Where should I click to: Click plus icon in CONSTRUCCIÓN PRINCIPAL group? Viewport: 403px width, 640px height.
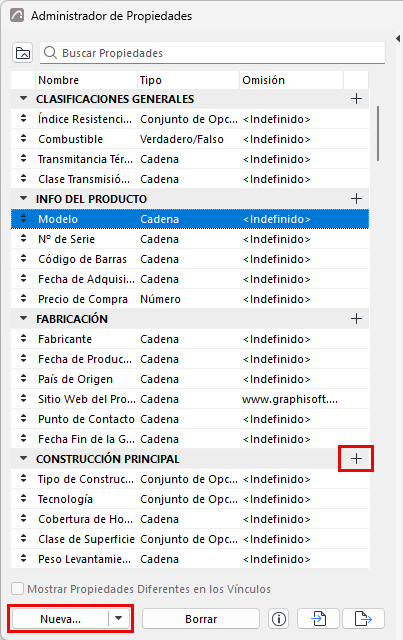[356, 459]
